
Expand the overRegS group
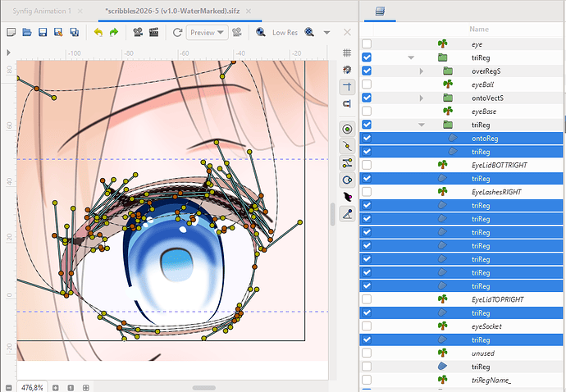[x=422, y=71]
